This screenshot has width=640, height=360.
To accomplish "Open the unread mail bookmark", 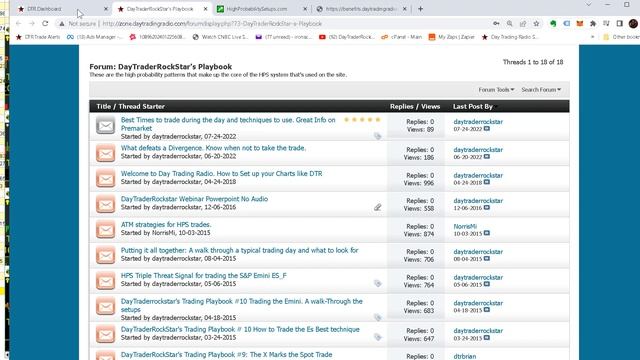I will pyautogui.click(x=284, y=37).
